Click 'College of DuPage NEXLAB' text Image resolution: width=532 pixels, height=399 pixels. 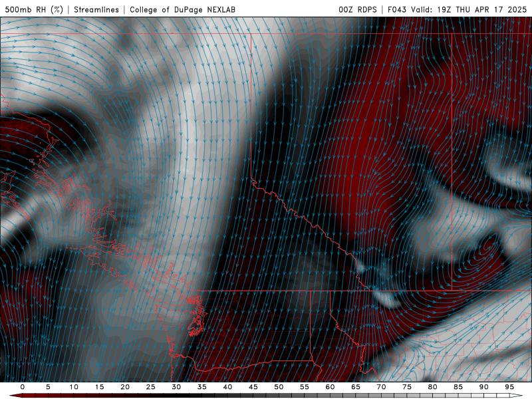click(182, 9)
